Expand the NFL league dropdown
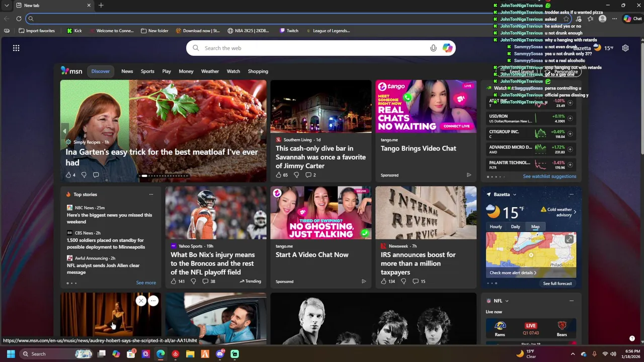644x362 pixels. coord(507,301)
